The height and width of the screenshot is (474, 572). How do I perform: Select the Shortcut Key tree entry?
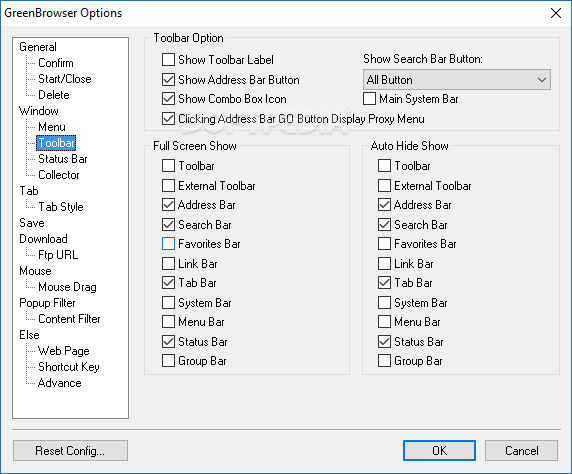pyautogui.click(x=69, y=367)
